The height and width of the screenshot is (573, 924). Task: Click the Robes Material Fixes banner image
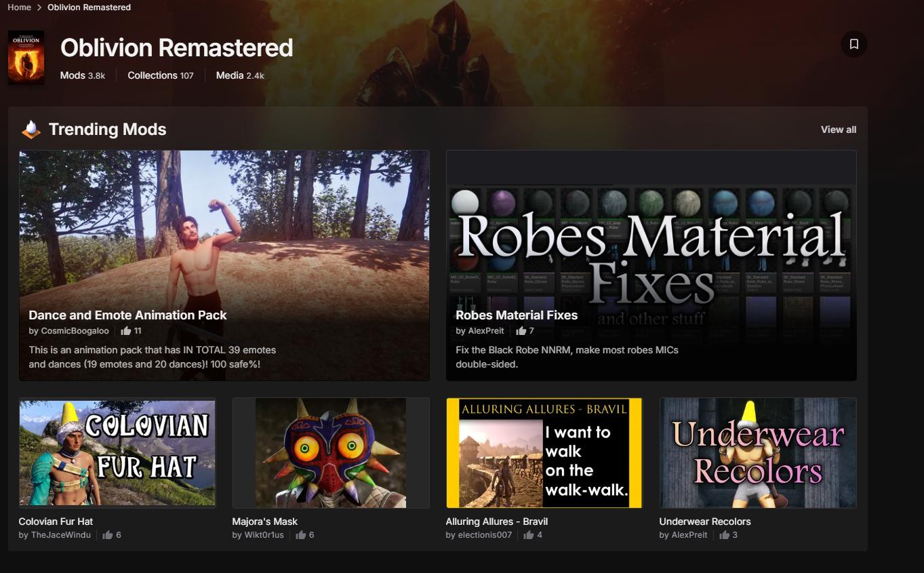point(651,265)
